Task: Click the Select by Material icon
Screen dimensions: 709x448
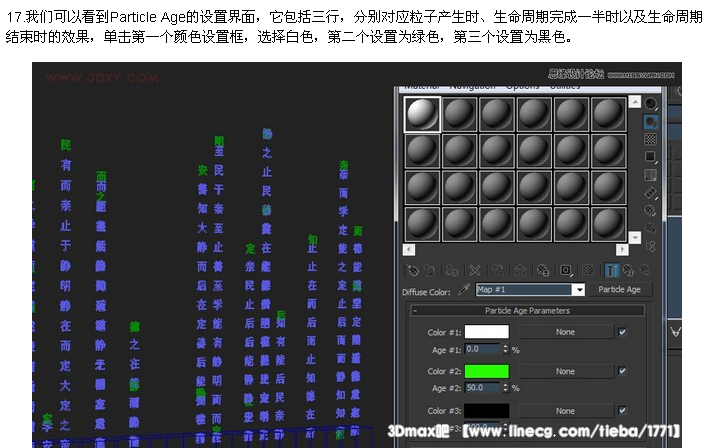Action: (x=650, y=228)
